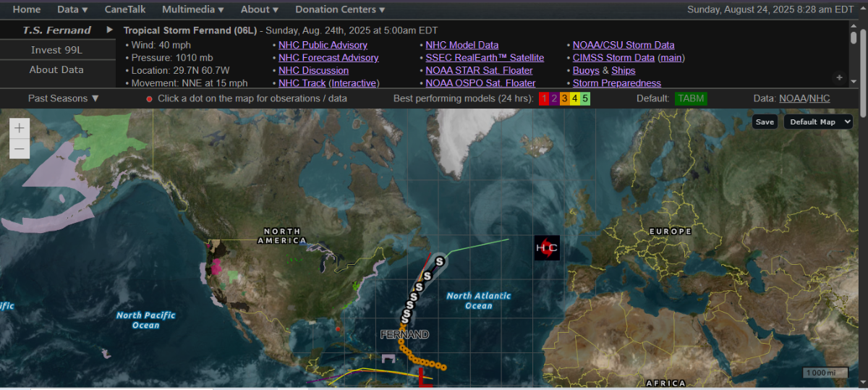The height and width of the screenshot is (390, 868).
Task: Open CIMSS Storm Data link
Action: [613, 58]
